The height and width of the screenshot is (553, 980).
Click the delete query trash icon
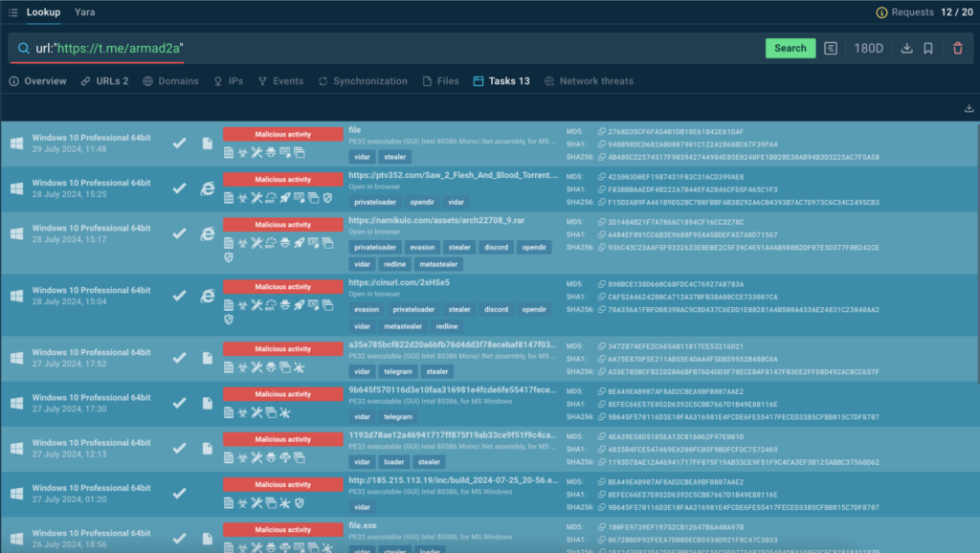pyautogui.click(x=957, y=48)
